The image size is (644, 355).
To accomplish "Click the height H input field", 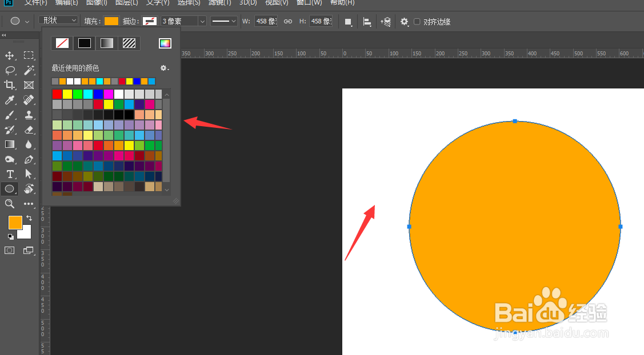I will click(321, 21).
